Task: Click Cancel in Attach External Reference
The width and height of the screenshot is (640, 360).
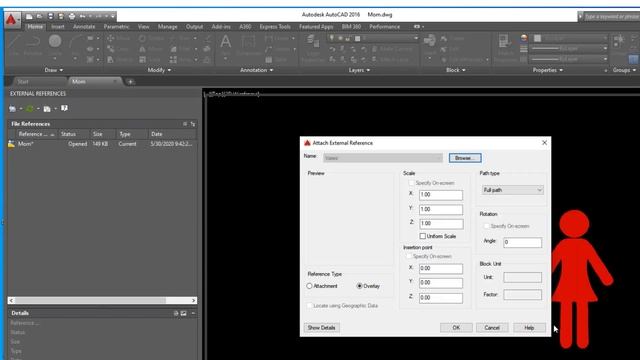Action: coord(492,328)
